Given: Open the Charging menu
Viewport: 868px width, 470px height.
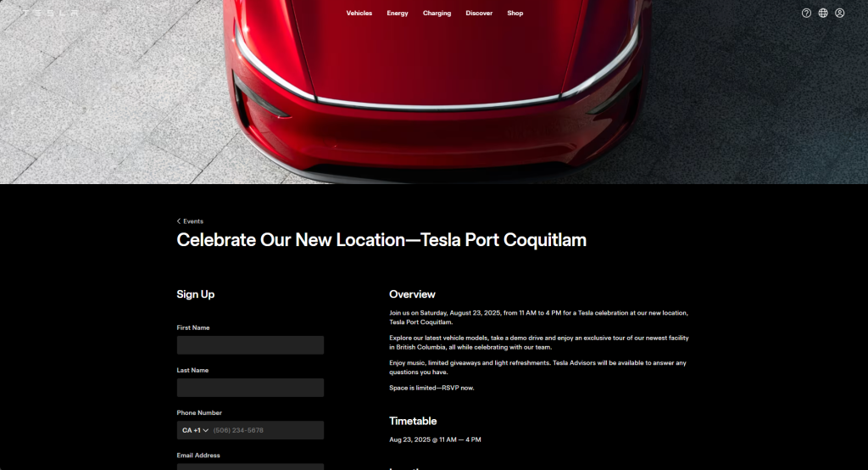Looking at the screenshot, I should coord(437,14).
